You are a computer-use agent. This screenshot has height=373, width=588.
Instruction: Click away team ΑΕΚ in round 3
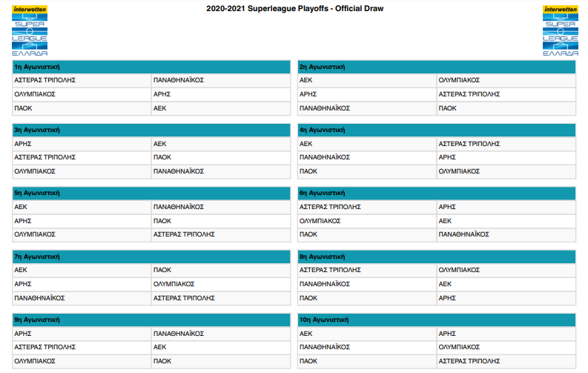tap(159, 144)
